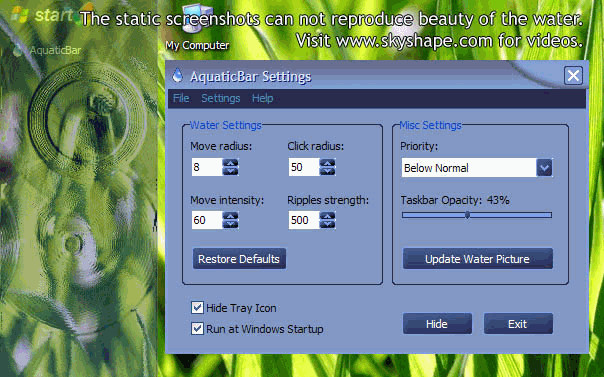Viewport: 604px width, 377px height.
Task: Click Update Water Picture button
Action: [478, 258]
